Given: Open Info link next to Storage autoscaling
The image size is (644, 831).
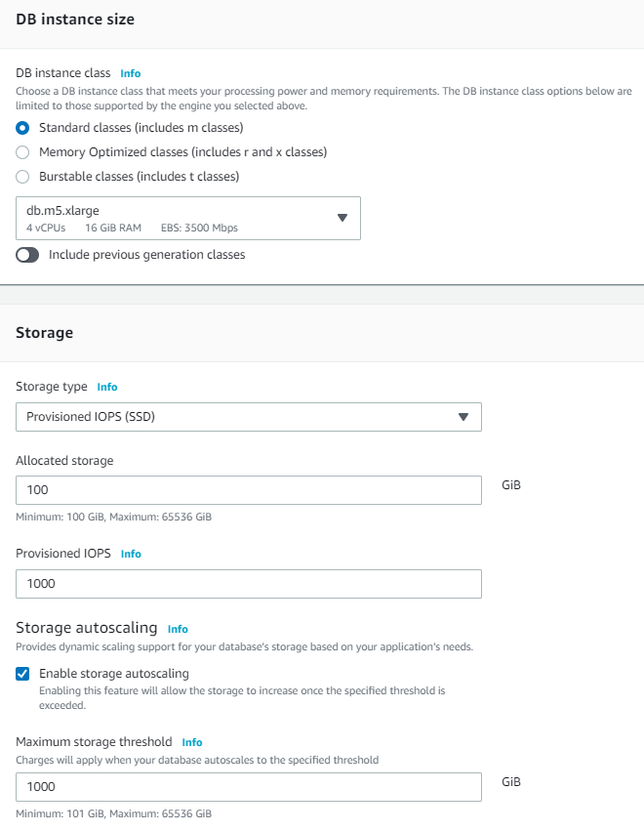Looking at the screenshot, I should click(178, 629).
